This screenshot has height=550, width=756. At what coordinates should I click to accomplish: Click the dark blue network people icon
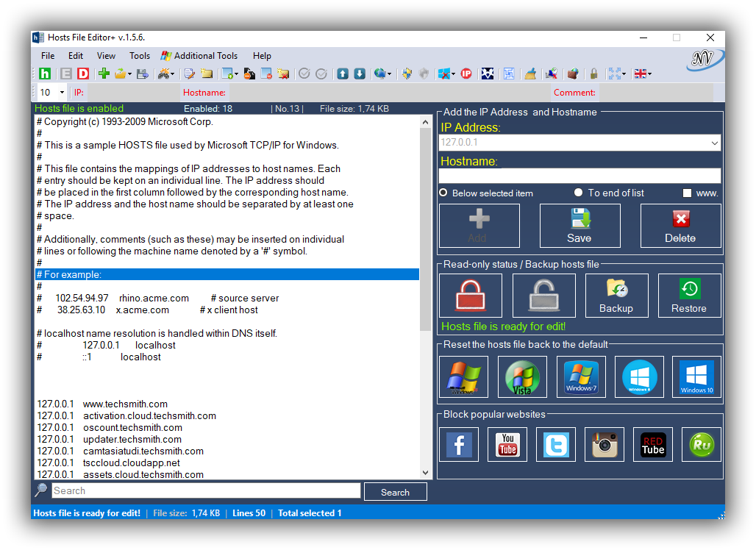488,74
